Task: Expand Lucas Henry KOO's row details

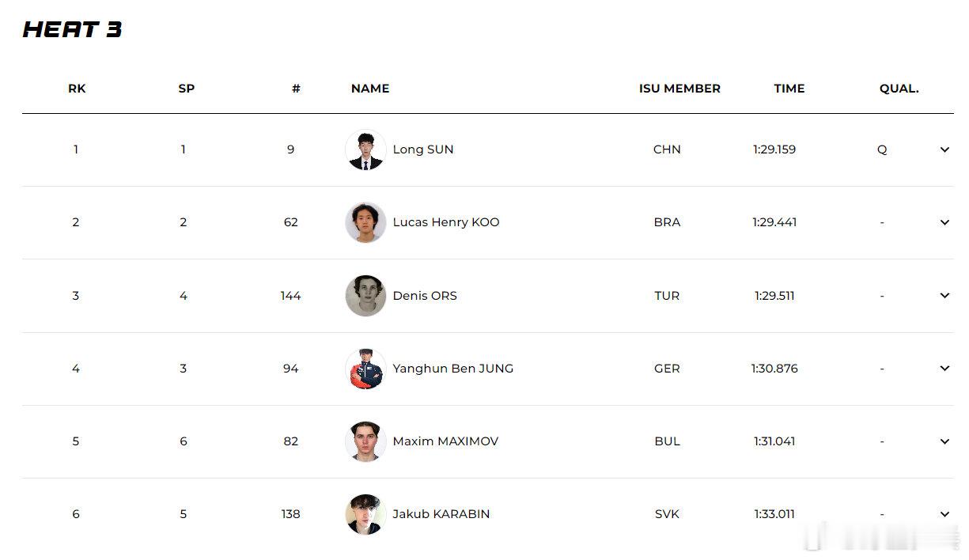Action: coord(944,222)
